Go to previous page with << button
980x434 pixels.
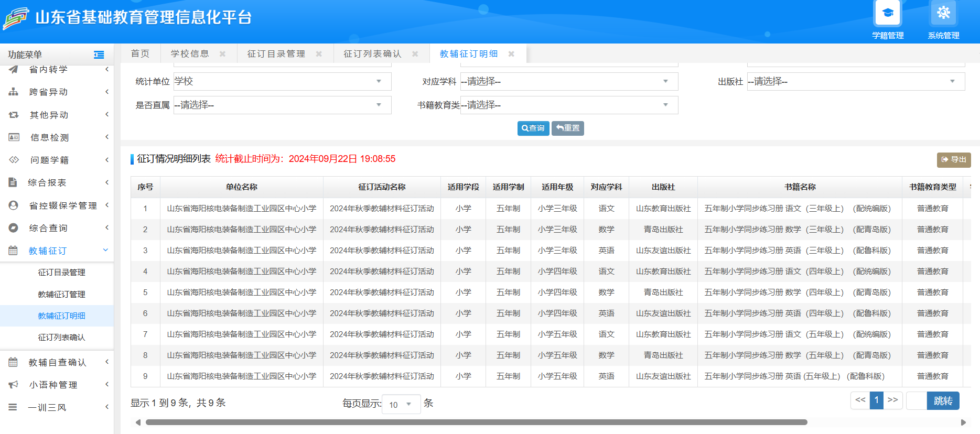(860, 400)
